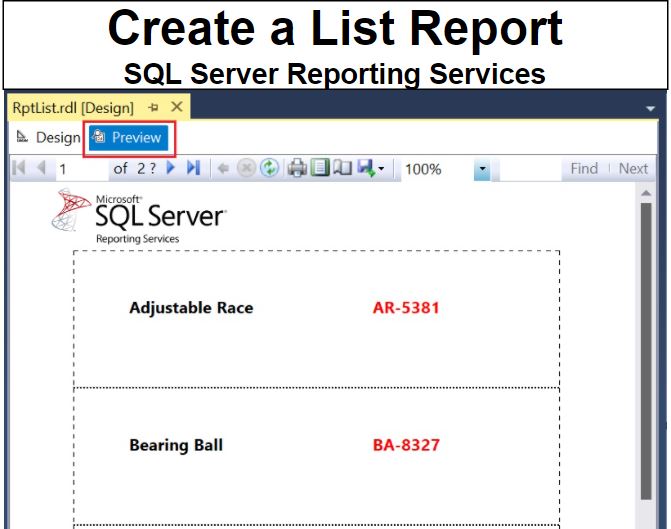Jump to last report page

point(193,168)
